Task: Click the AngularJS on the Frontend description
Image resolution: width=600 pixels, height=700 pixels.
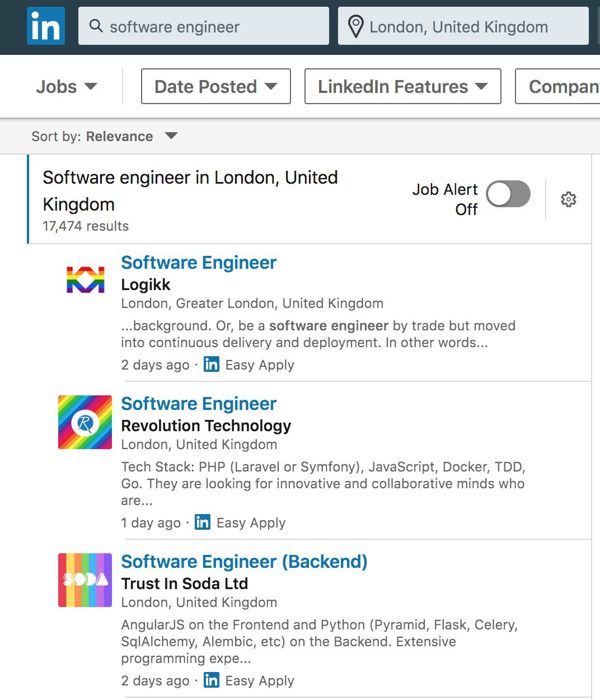Action: (x=319, y=641)
